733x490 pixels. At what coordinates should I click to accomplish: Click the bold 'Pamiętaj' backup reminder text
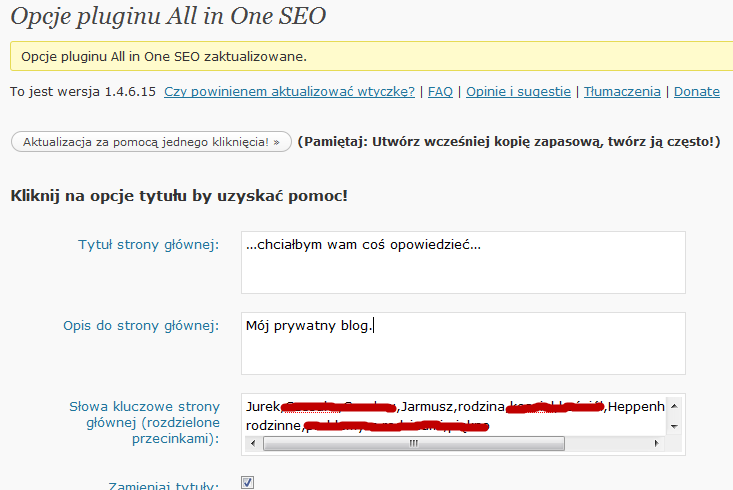(508, 142)
